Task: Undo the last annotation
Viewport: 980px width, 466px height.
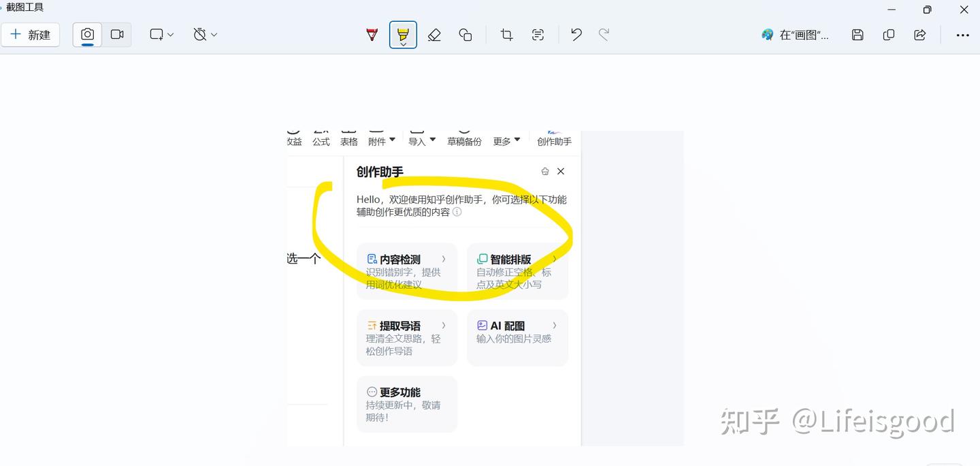Action: [576, 35]
